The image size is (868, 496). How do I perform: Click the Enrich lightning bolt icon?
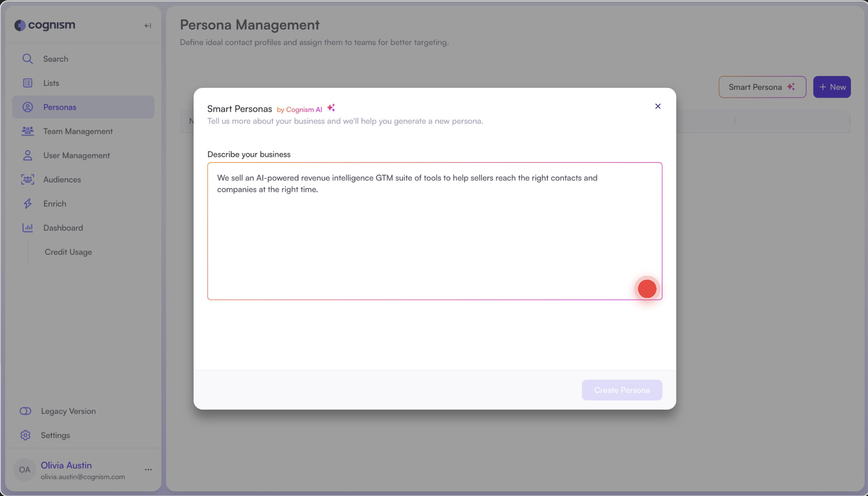[x=27, y=204]
